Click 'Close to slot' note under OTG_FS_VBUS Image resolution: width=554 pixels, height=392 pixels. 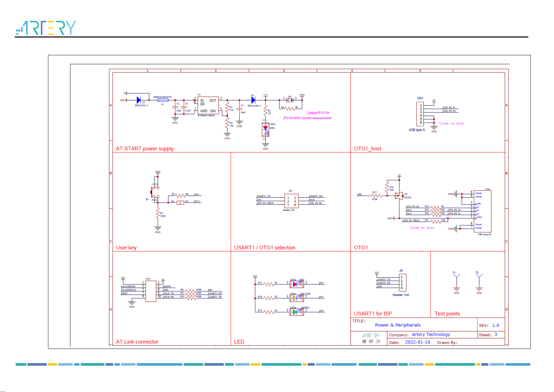click(422, 228)
